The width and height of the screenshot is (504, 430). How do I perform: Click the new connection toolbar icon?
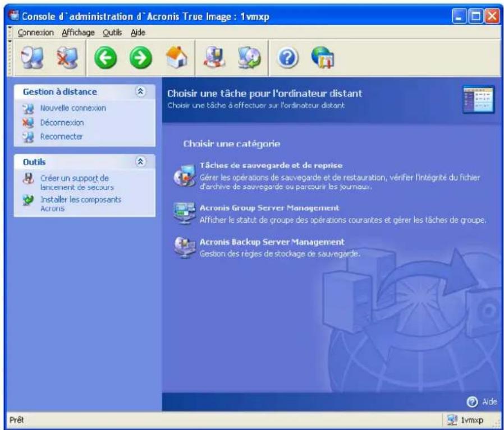(32, 58)
